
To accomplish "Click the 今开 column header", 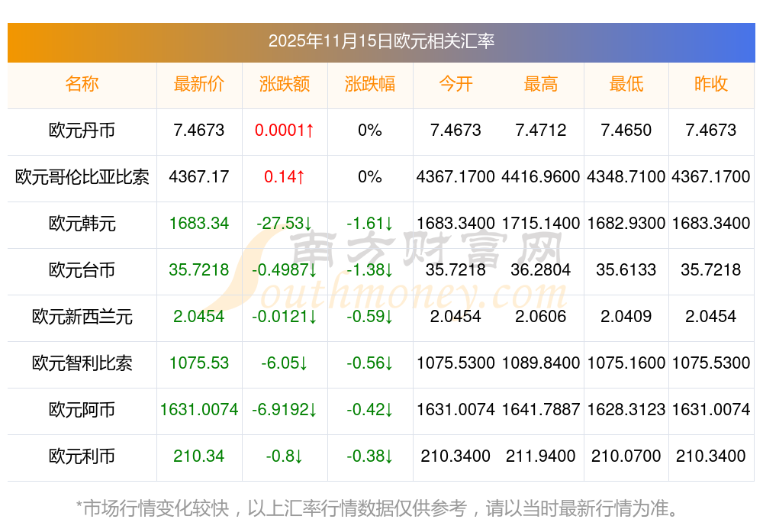I will (456, 84).
